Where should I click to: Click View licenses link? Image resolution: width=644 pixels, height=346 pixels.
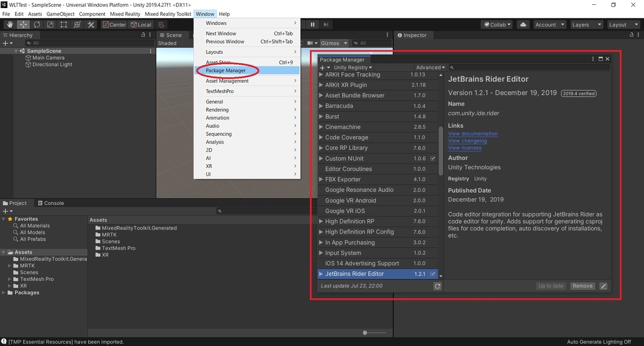click(x=465, y=148)
